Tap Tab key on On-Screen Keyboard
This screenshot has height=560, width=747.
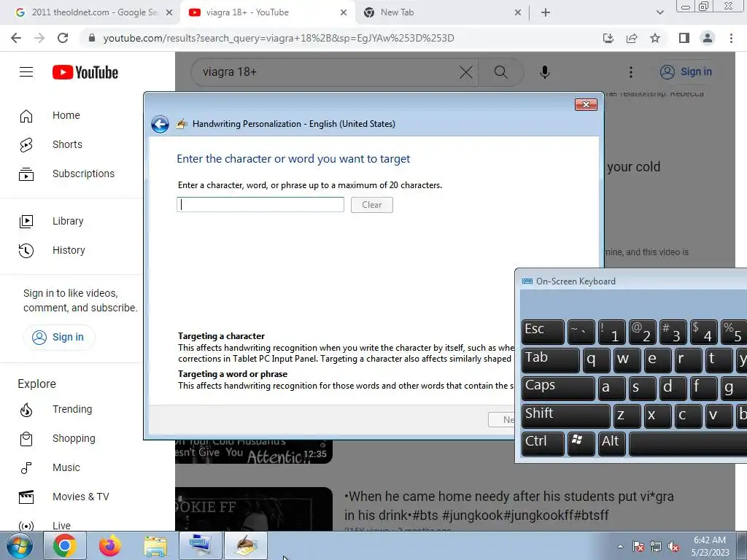(x=551, y=360)
